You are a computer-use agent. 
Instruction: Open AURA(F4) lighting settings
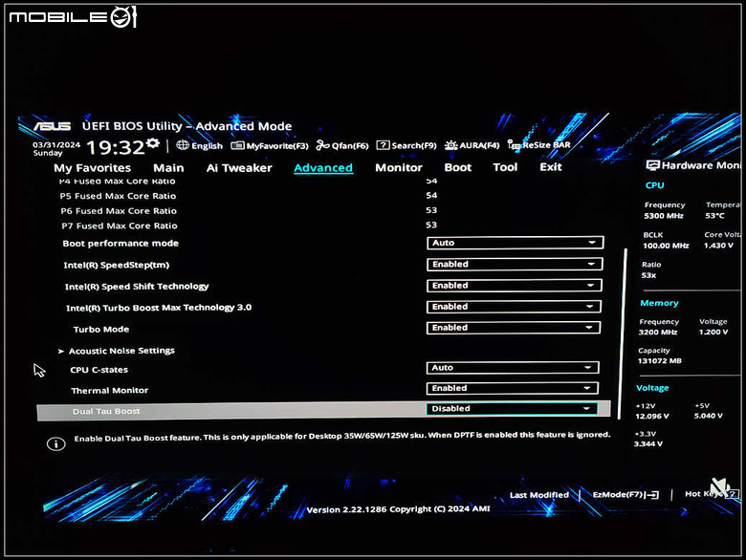coord(472,145)
